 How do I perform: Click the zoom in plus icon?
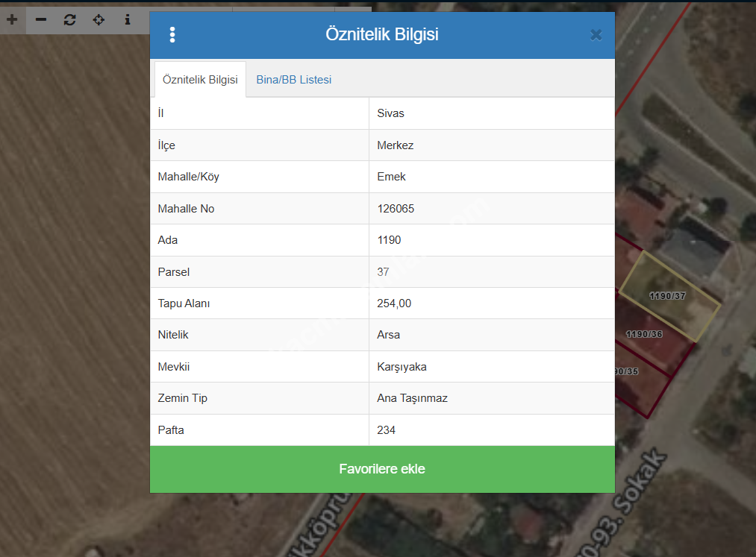12,19
